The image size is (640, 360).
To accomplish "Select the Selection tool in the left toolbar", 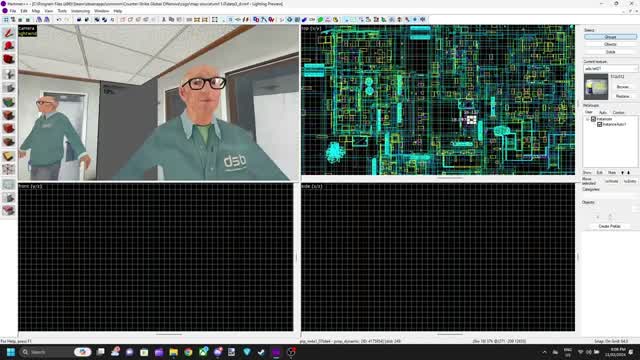I will [x=9, y=33].
